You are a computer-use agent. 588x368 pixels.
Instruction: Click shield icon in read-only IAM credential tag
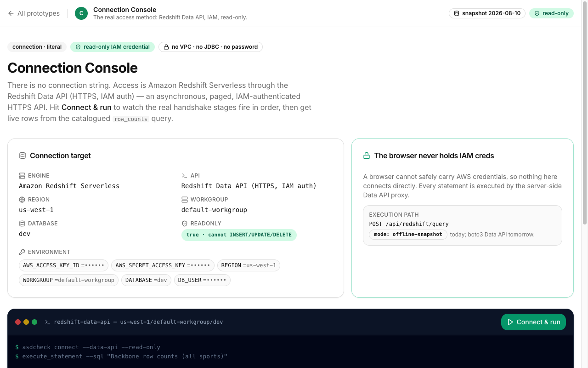pos(78,47)
